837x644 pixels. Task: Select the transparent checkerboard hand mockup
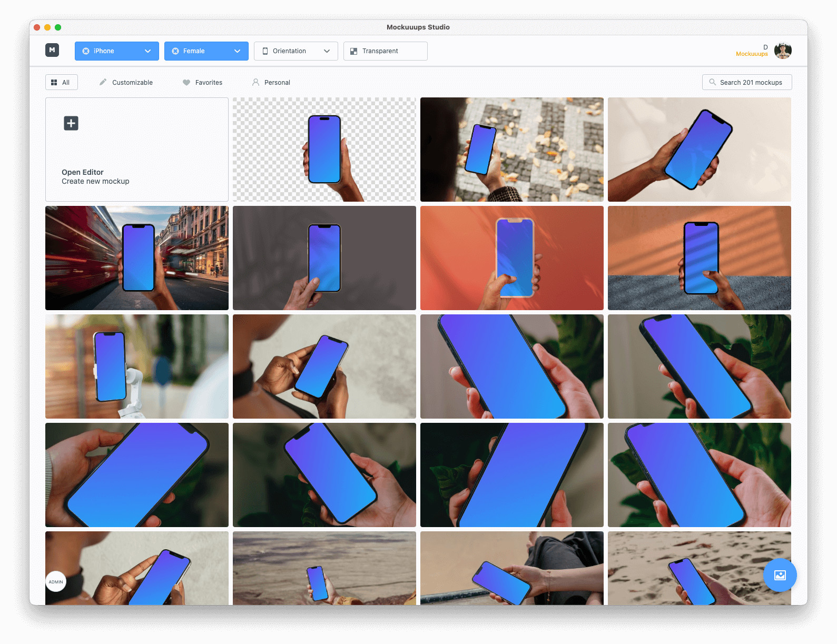click(324, 150)
